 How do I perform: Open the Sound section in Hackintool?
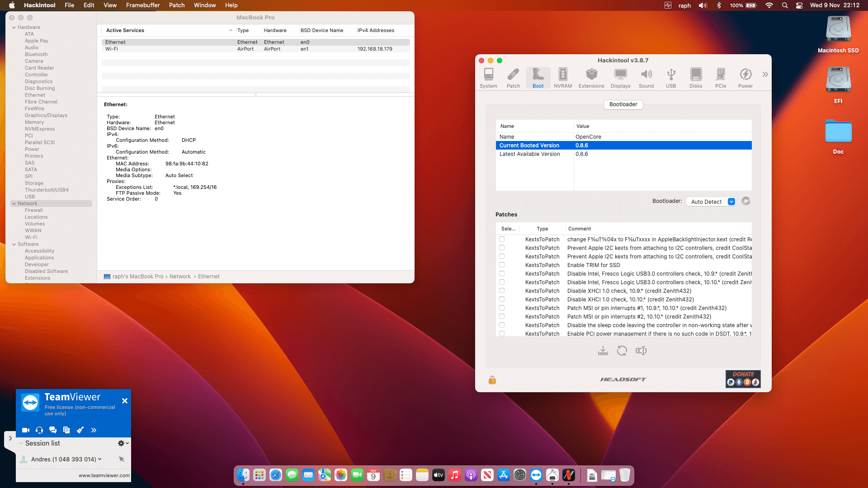646,78
